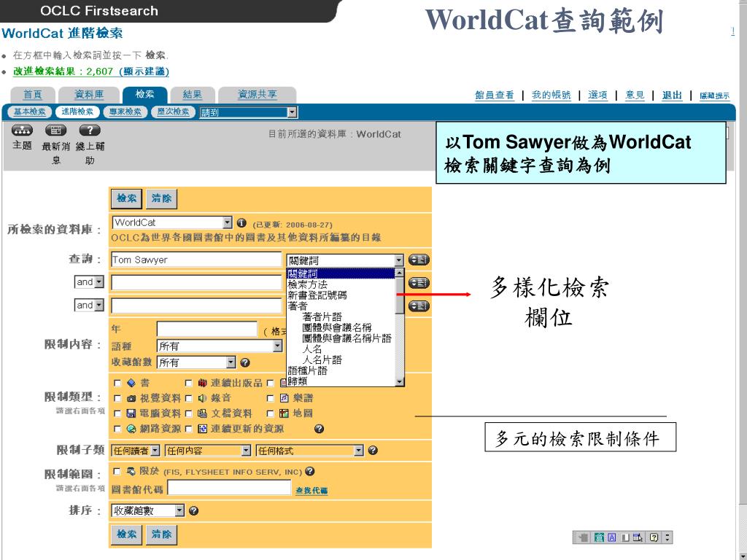
Task: Click help icon next to 收藏館數 dropdown
Action: tap(245, 362)
